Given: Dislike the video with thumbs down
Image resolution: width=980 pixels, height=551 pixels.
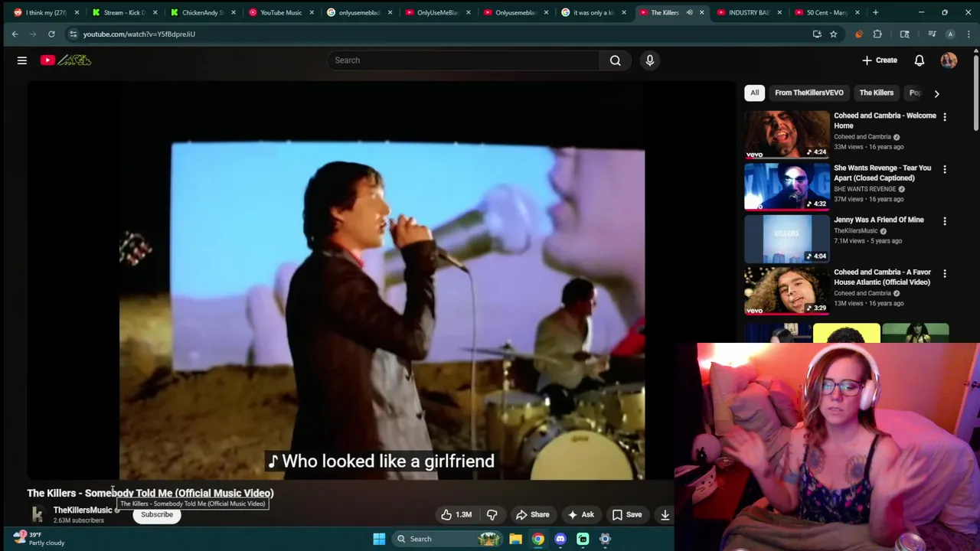Looking at the screenshot, I should coord(492,514).
